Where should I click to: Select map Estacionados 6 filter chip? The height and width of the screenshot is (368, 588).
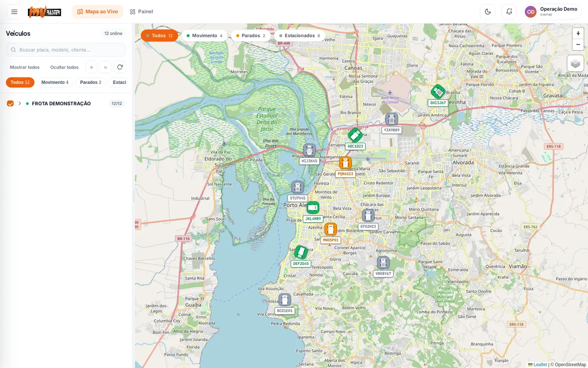299,36
